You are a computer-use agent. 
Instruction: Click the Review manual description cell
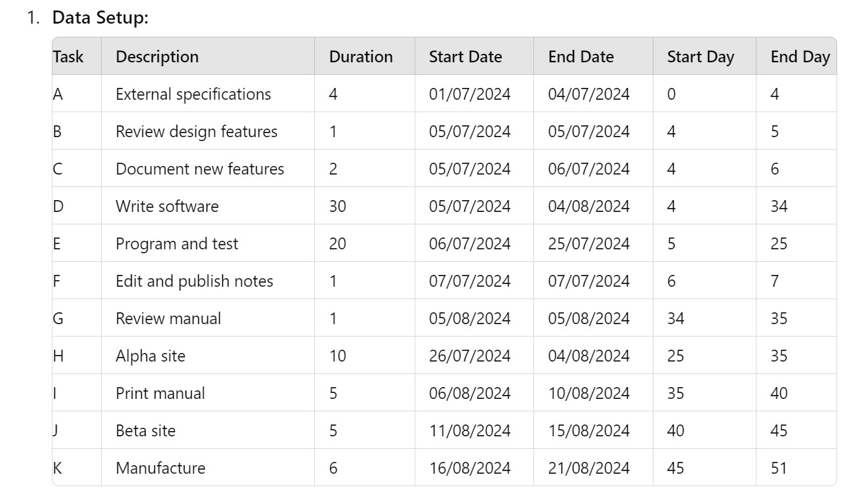[x=167, y=318]
